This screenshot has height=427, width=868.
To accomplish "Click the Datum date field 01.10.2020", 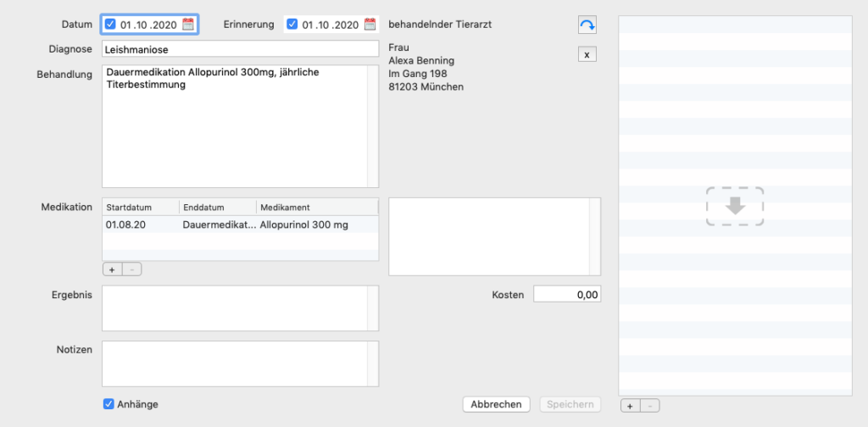I will click(148, 25).
